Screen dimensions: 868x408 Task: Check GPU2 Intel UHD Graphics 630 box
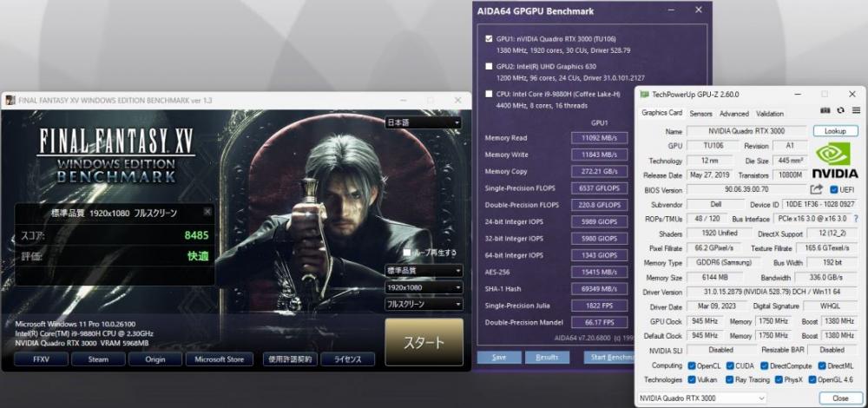click(488, 67)
